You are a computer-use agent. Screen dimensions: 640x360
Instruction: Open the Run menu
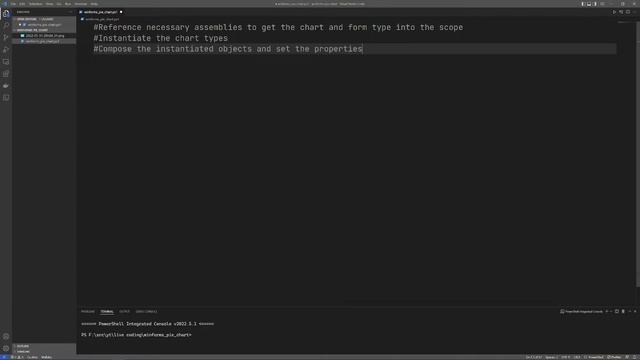coord(68,4)
